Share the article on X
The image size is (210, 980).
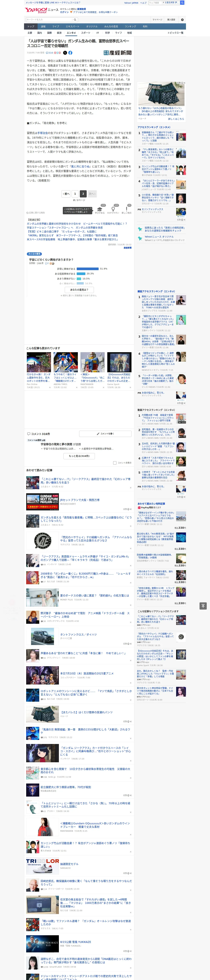[65, 53]
